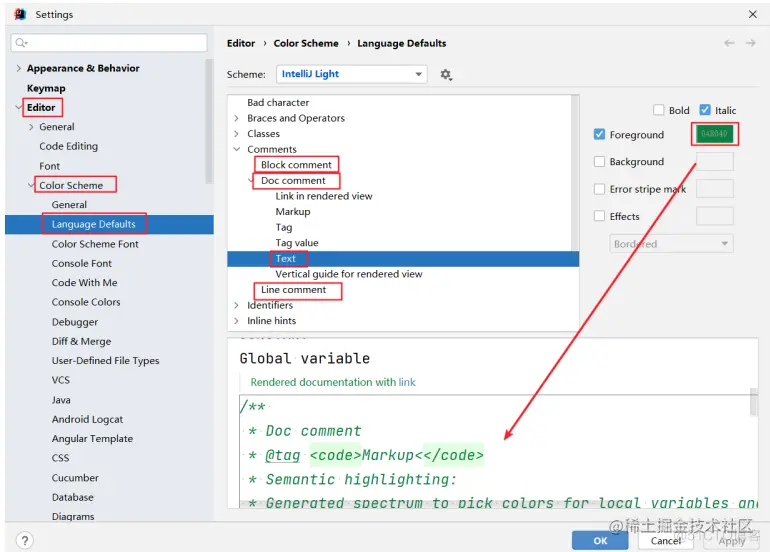The image size is (770, 552).
Task: Open Font settings under Editor
Action: point(50,166)
